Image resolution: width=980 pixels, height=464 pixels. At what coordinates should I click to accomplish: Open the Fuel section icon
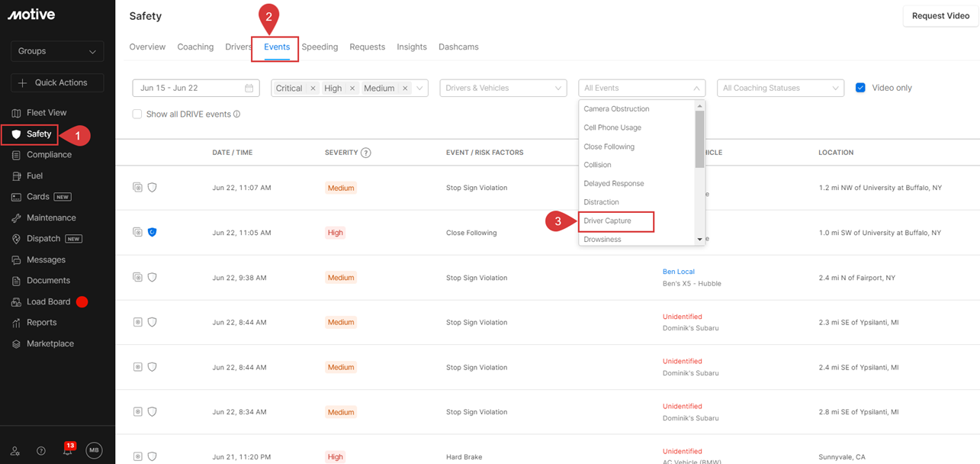tap(16, 176)
